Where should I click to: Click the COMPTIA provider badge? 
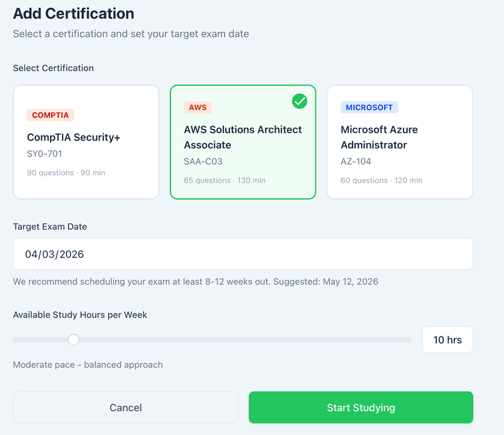51,115
